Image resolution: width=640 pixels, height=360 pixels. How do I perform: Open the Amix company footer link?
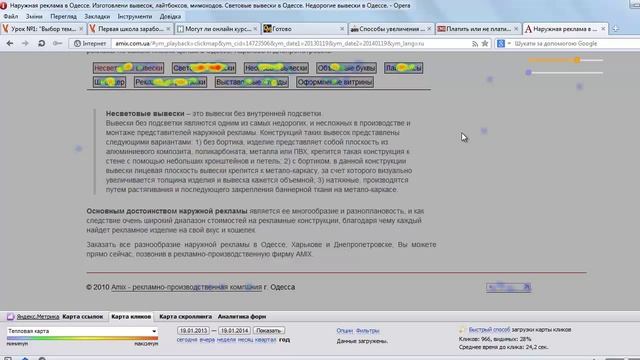tap(187, 287)
